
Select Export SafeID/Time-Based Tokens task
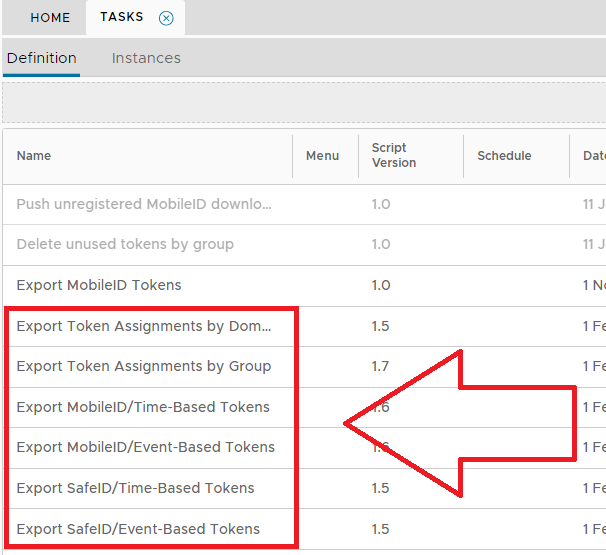tap(135, 488)
